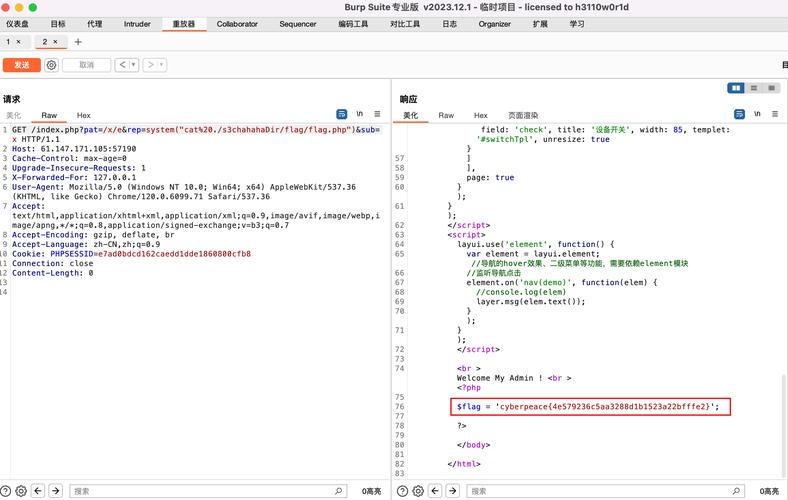788x500 pixels.
Task: Jump to next response search match
Action: pos(453,491)
